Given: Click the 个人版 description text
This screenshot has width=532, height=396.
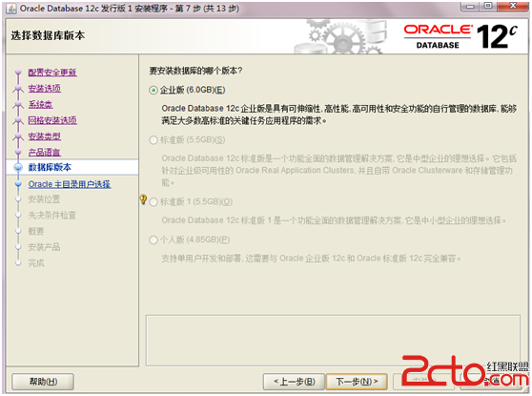Looking at the screenshot, I should (311, 259).
